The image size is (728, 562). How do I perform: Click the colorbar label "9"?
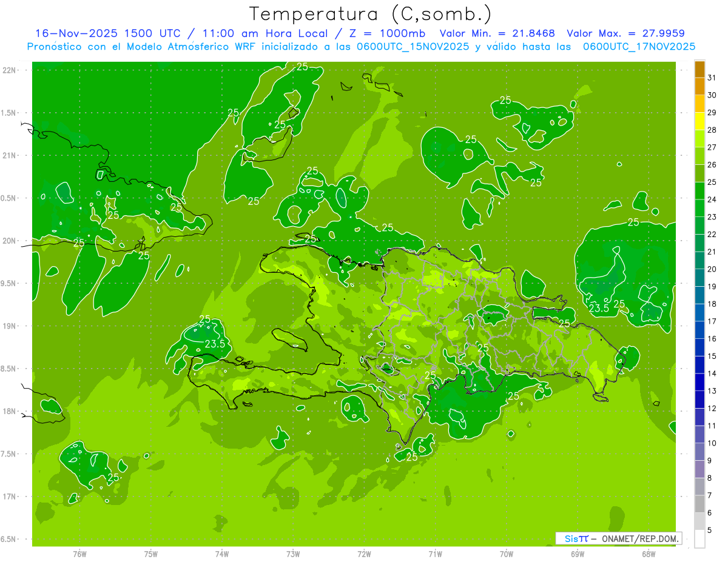click(710, 461)
